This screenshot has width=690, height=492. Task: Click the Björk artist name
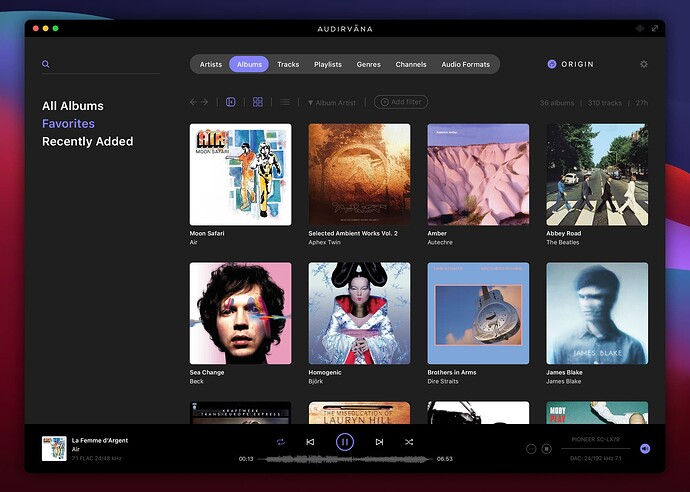pos(316,382)
